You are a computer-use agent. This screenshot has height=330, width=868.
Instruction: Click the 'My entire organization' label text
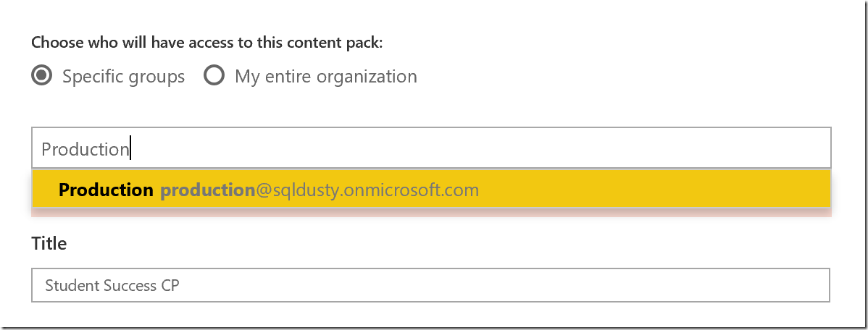[x=325, y=76]
